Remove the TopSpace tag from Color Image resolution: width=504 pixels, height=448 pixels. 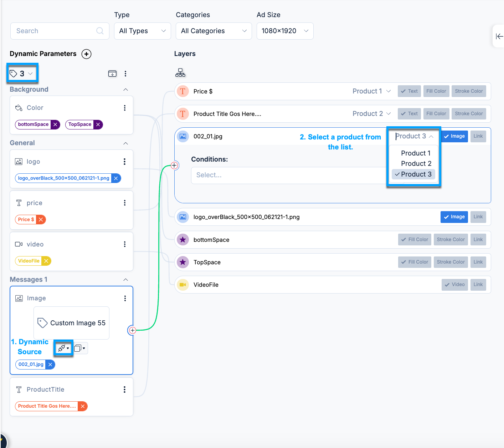(x=98, y=124)
